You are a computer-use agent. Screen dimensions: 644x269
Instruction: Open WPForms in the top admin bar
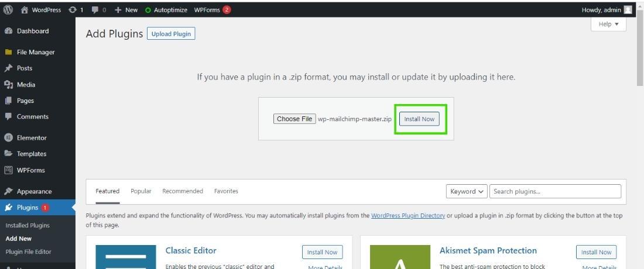[x=207, y=10]
